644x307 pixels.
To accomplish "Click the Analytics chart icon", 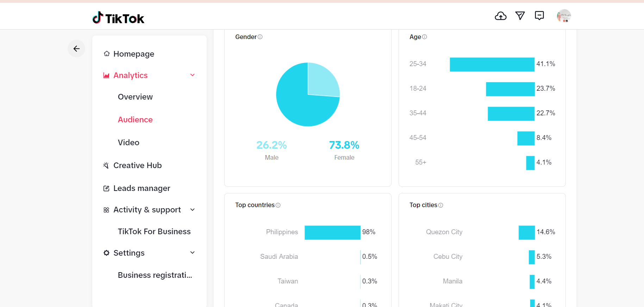I will click(106, 75).
